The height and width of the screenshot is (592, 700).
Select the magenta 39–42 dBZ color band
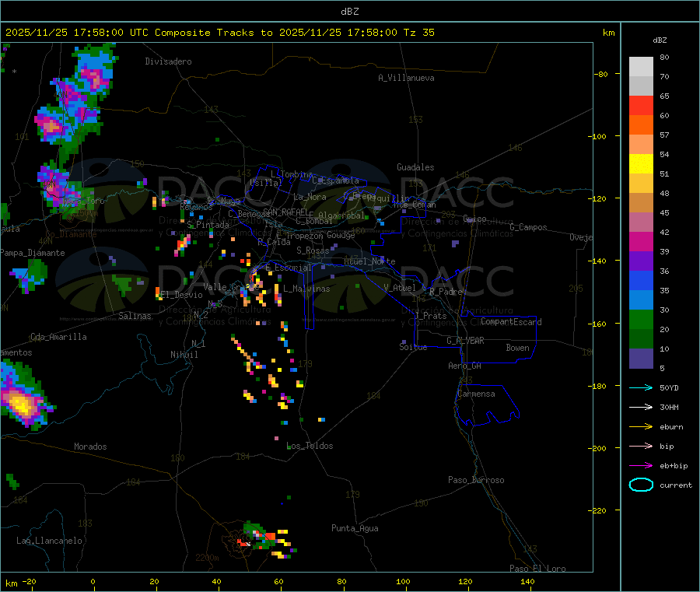pyautogui.click(x=641, y=242)
